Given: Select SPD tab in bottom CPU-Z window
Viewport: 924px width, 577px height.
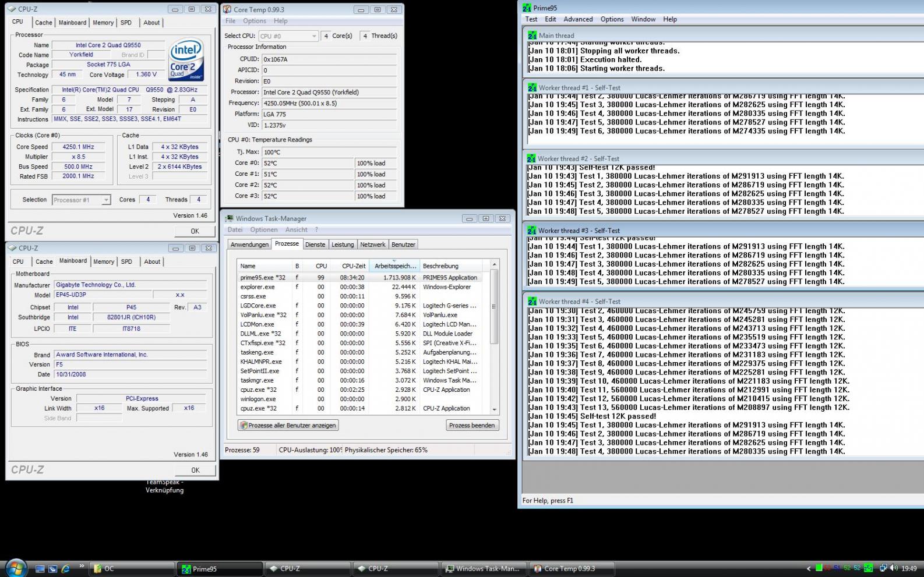Looking at the screenshot, I should click(x=126, y=262).
